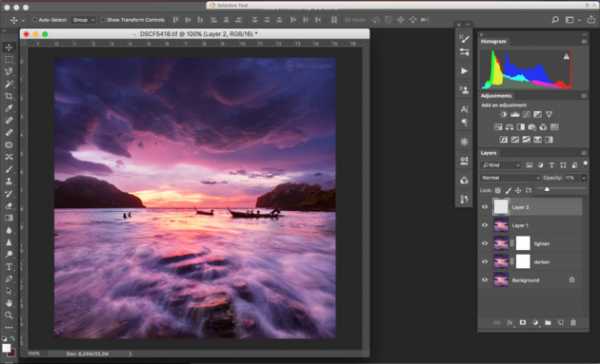Click the delete layer trash icon
This screenshot has height=364, width=600.
click(573, 323)
